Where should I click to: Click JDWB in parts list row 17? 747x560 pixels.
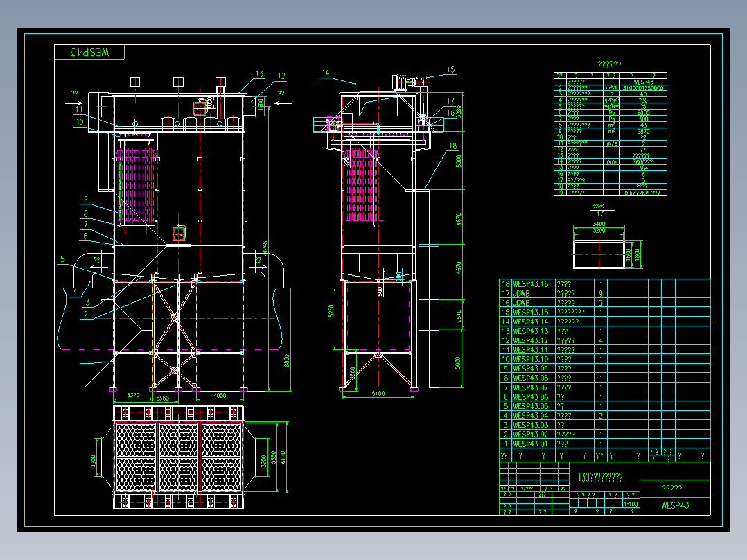pos(521,294)
